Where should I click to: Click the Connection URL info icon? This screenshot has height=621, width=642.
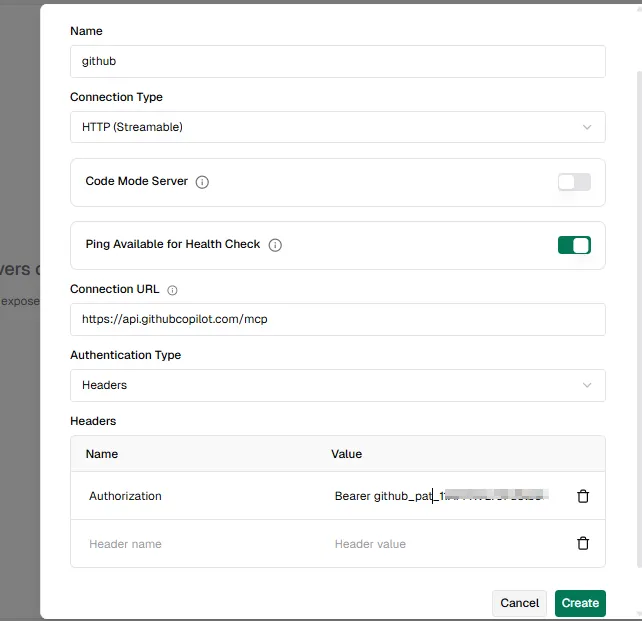(x=172, y=290)
